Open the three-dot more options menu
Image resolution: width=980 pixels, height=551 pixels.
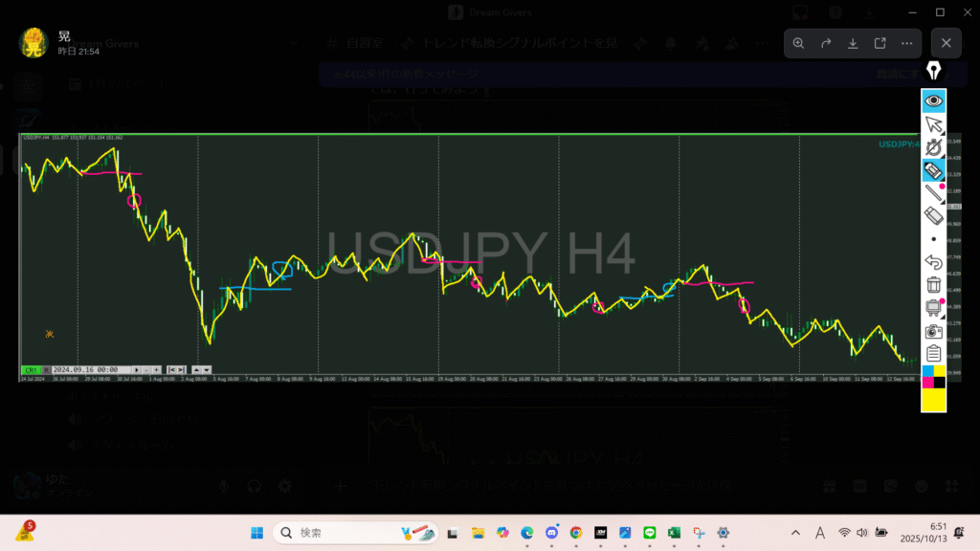[906, 43]
